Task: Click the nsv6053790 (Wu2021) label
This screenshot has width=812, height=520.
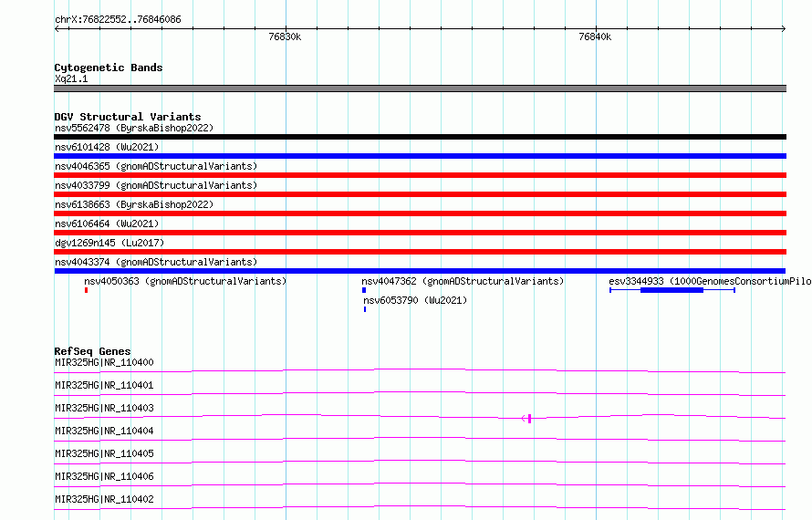Action: pos(415,300)
